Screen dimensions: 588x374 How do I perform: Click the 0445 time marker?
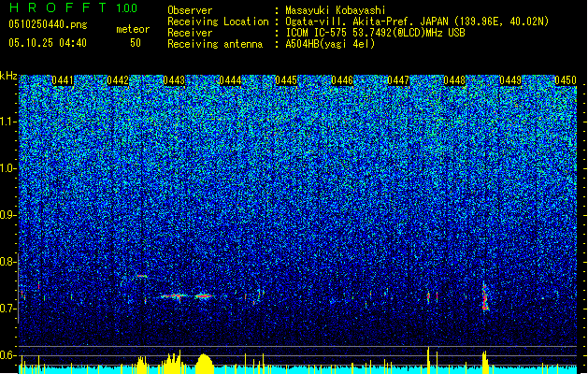(286, 80)
